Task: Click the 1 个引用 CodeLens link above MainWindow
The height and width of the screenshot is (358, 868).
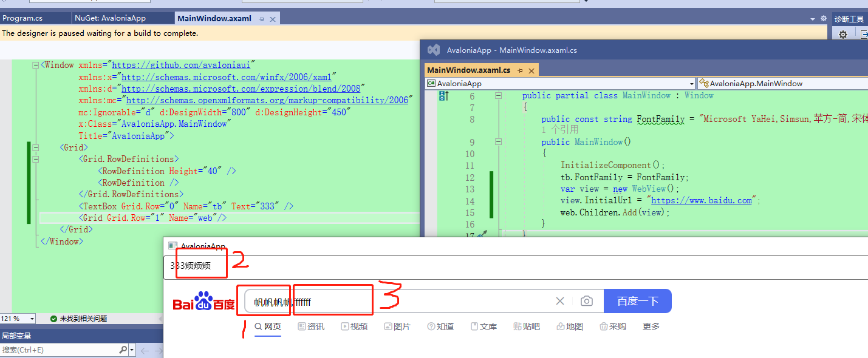Action: click(x=560, y=129)
